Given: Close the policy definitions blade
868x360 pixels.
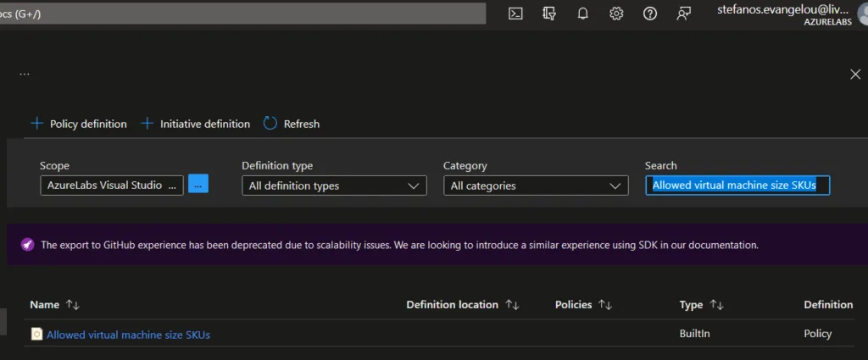Looking at the screenshot, I should click(855, 74).
